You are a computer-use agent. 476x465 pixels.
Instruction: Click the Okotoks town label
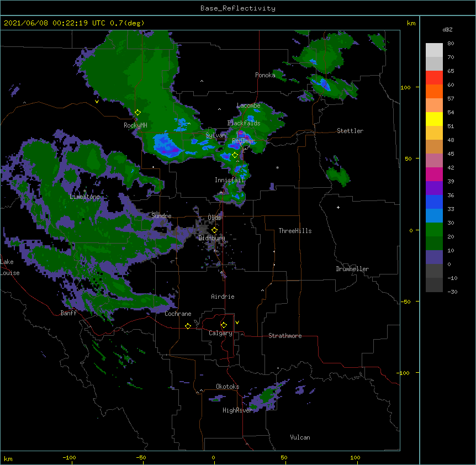point(228,387)
